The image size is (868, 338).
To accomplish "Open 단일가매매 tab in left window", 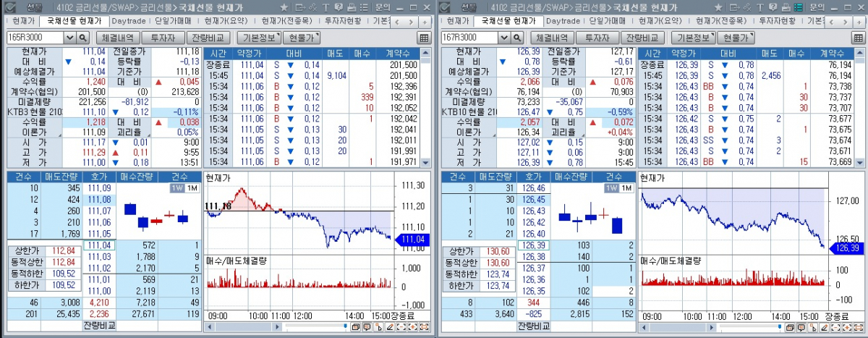I will [x=174, y=21].
